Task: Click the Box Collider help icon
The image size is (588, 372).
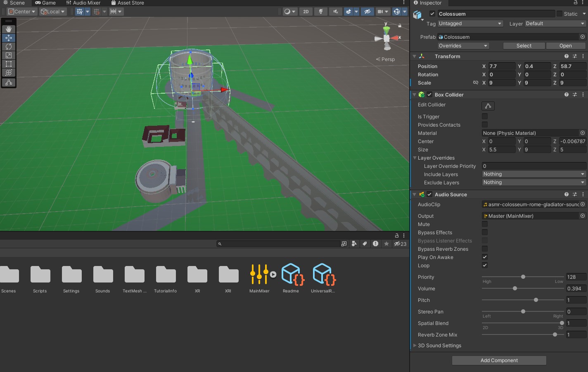Action: tap(566, 95)
